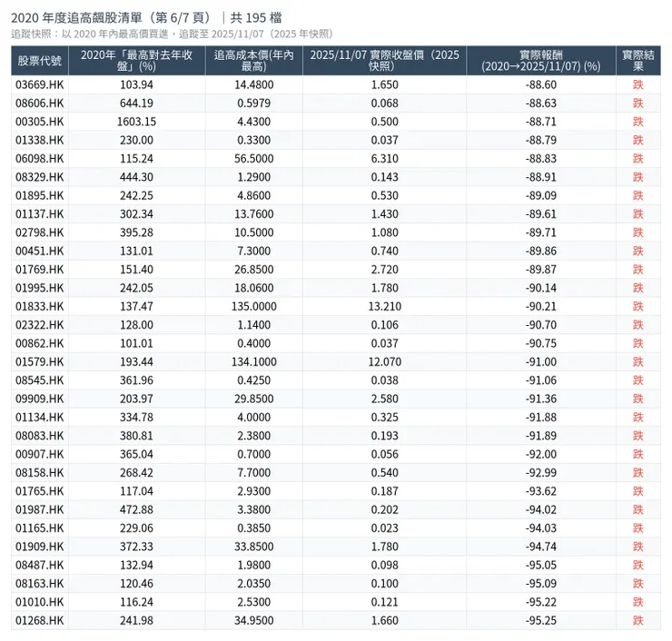Click closing price 13.210
672x641 pixels.
385,306
